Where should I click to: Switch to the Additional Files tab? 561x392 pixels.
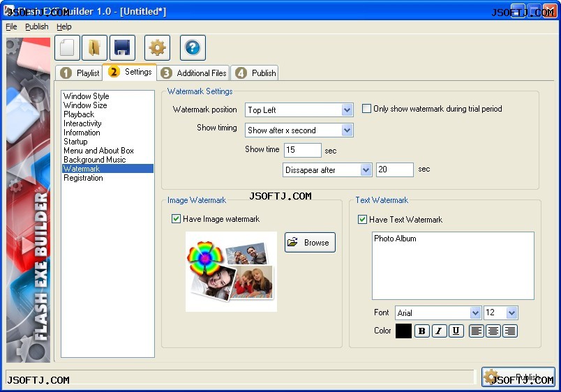click(x=193, y=73)
